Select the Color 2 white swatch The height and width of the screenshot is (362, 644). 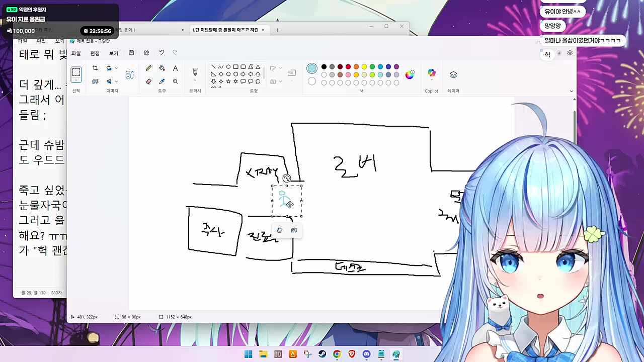[x=312, y=81]
